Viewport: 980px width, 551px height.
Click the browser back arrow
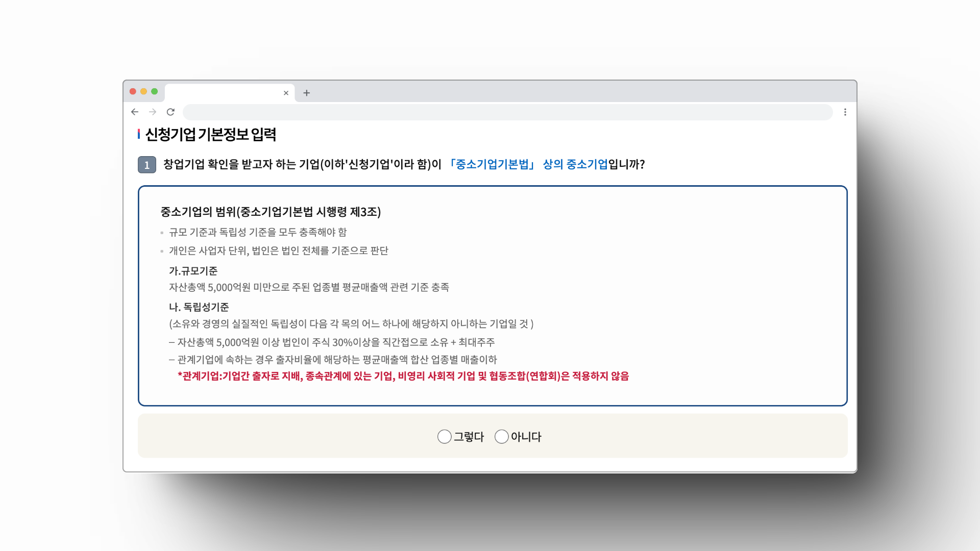point(135,112)
